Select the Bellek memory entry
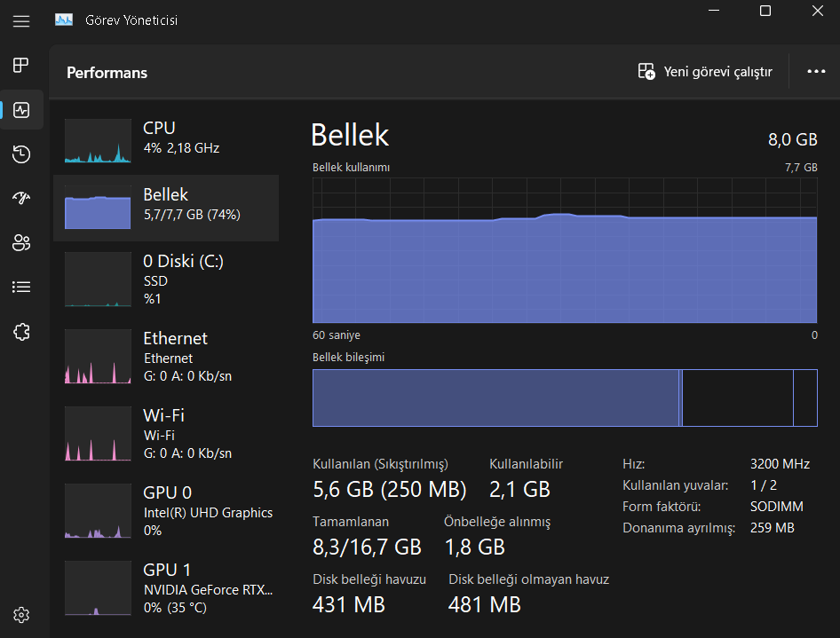 166,208
